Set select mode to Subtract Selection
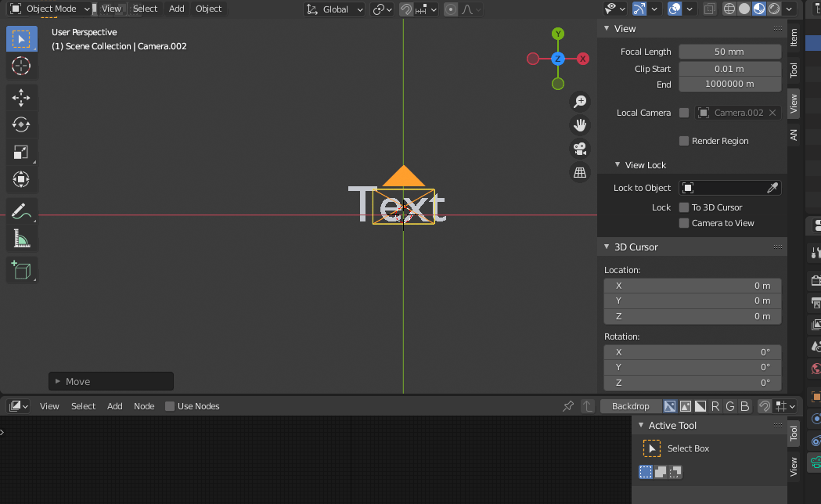Image resolution: width=821 pixels, height=504 pixels. click(x=675, y=472)
